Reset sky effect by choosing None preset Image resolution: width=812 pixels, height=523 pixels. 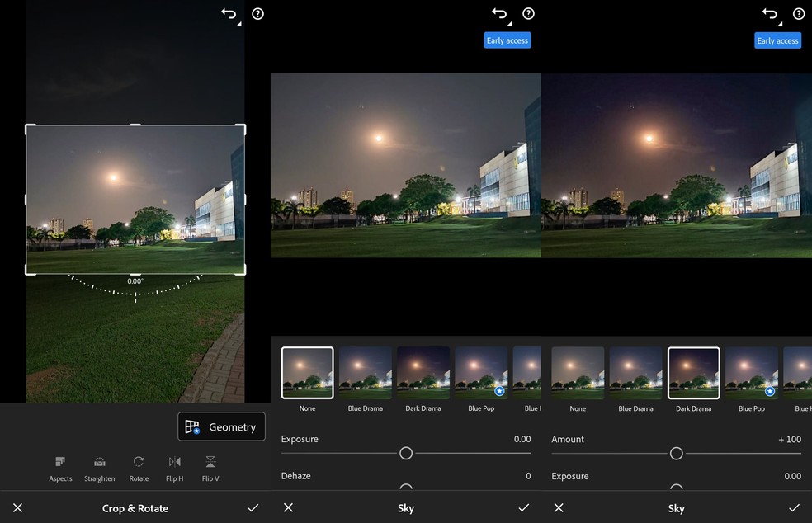(307, 372)
